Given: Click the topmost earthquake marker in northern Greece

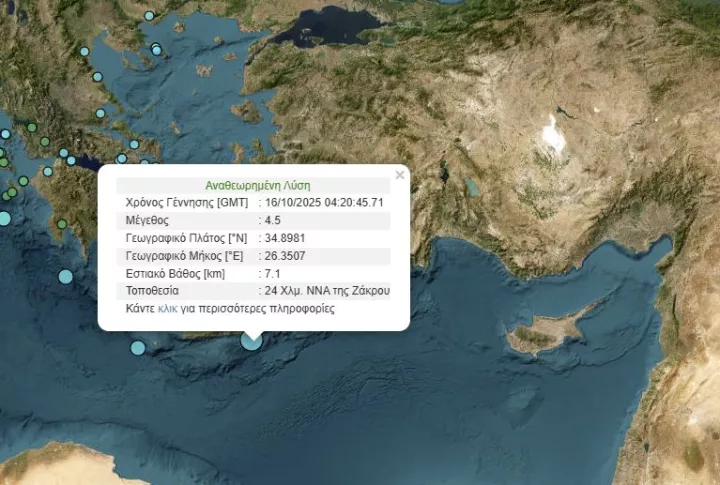Looking at the screenshot, I should click(149, 16).
